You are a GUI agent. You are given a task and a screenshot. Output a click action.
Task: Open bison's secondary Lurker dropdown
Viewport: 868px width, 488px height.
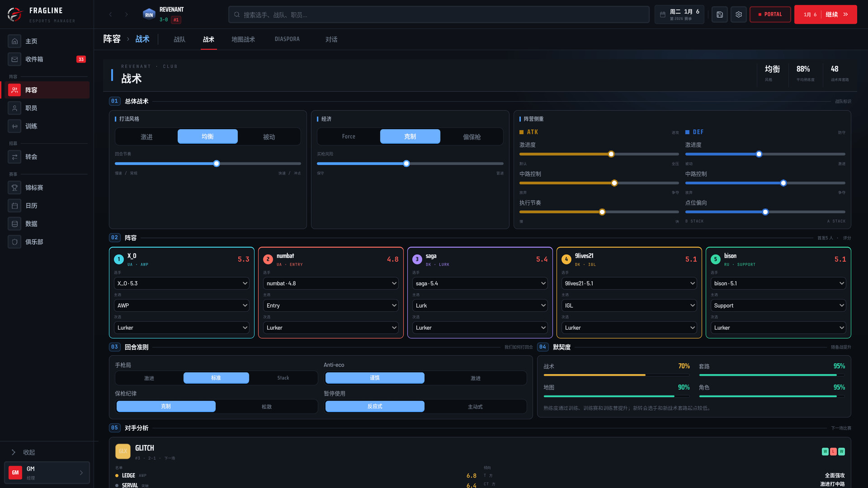[x=778, y=328]
